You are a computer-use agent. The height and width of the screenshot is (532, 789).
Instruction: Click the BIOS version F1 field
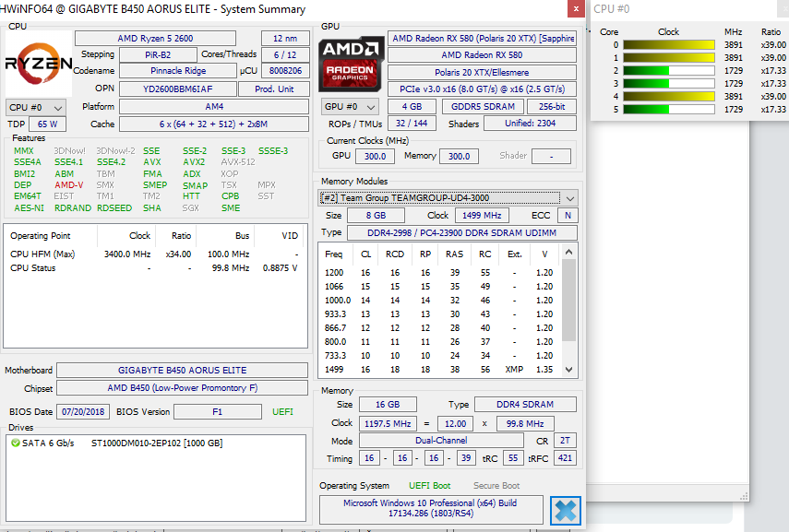click(218, 412)
